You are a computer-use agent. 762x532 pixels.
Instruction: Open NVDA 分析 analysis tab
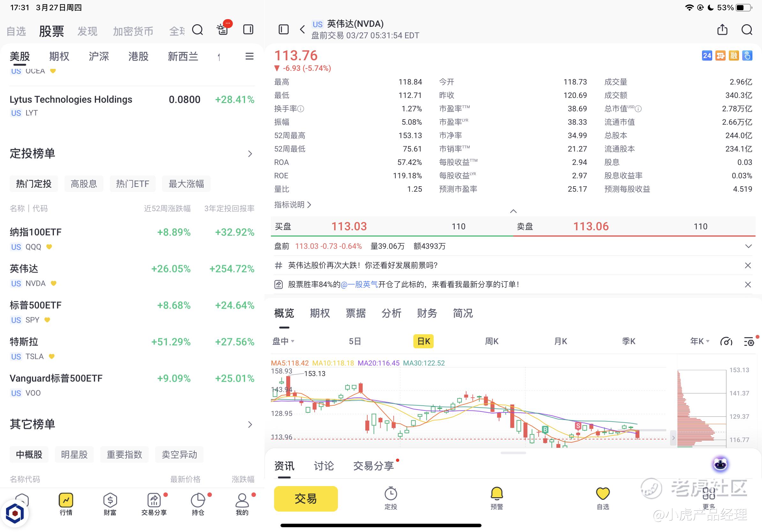(x=391, y=313)
